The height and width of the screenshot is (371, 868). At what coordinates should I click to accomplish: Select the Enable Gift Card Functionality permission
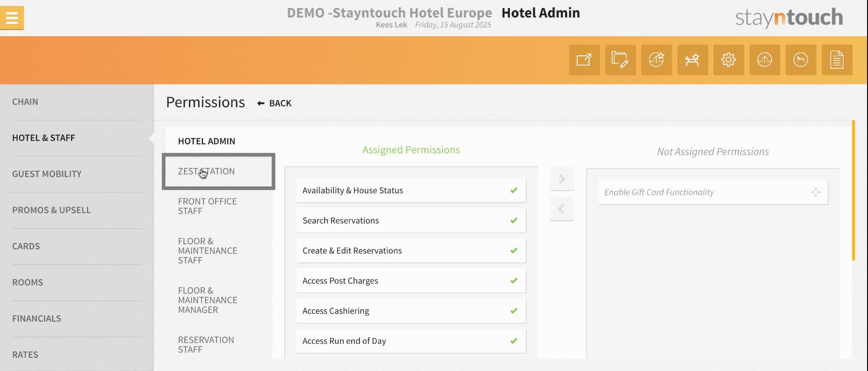tap(713, 192)
